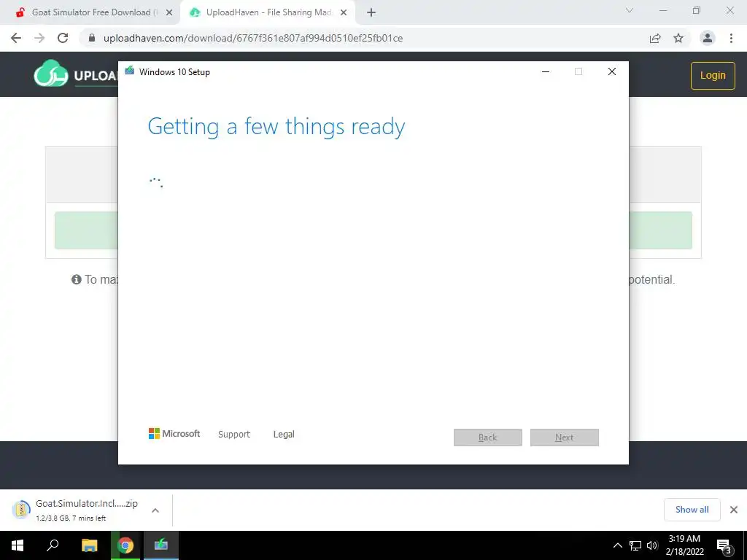Close the Chrome downloads bar
This screenshot has width=747, height=560.
[734, 510]
